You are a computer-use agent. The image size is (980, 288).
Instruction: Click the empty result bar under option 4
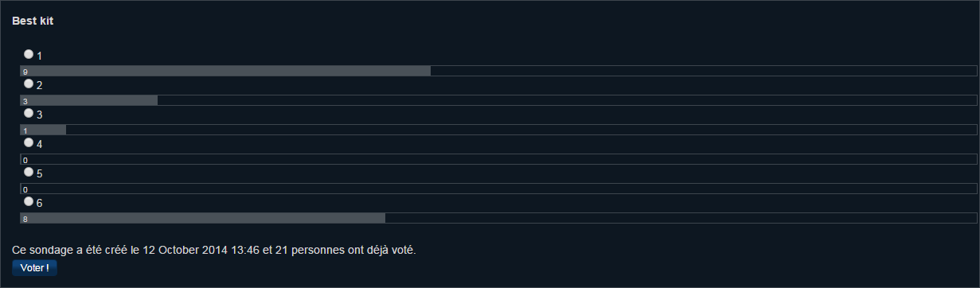point(498,159)
